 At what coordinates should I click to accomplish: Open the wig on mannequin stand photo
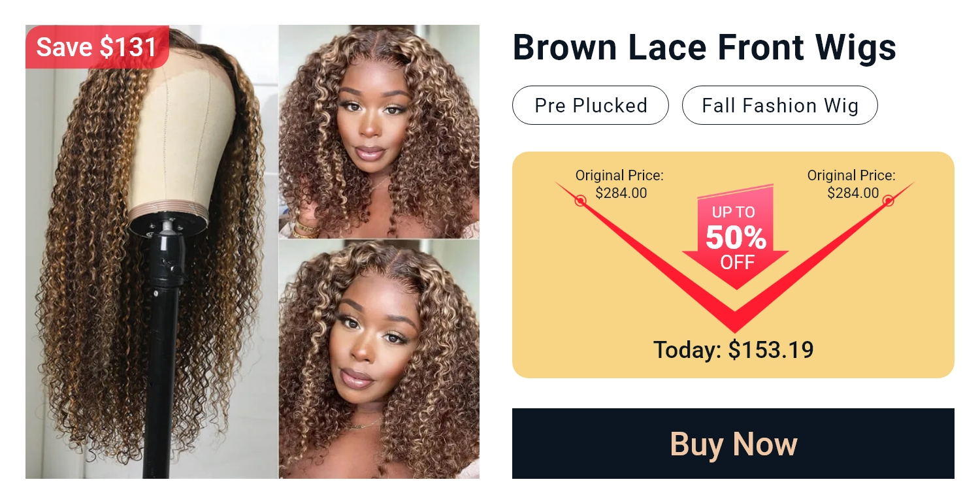point(152,252)
